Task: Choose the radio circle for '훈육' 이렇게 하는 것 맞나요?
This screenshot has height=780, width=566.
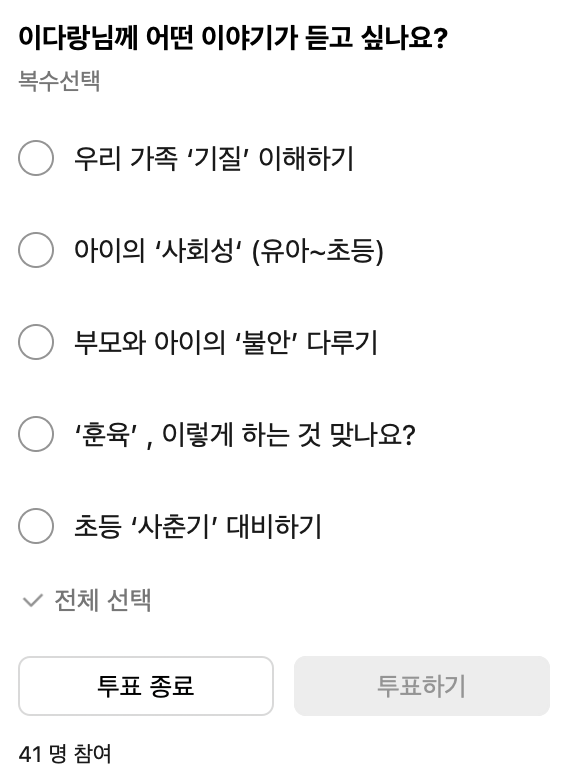Action: tap(36, 434)
